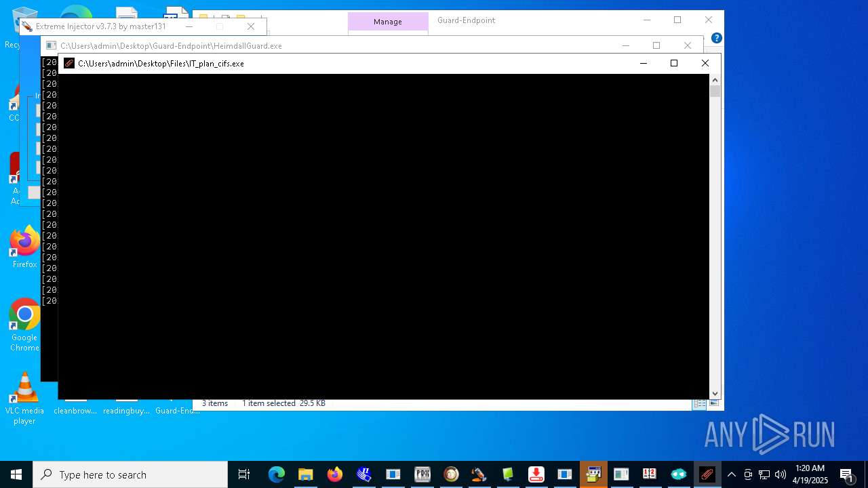The image size is (868, 488).
Task: Click the console vertical scrollbar thumb
Action: (x=715, y=91)
